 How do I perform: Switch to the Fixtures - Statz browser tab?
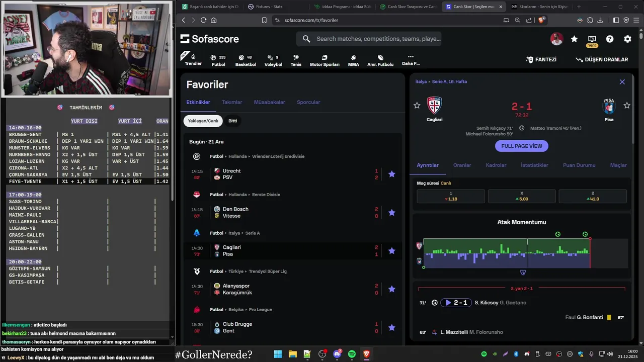click(x=269, y=7)
